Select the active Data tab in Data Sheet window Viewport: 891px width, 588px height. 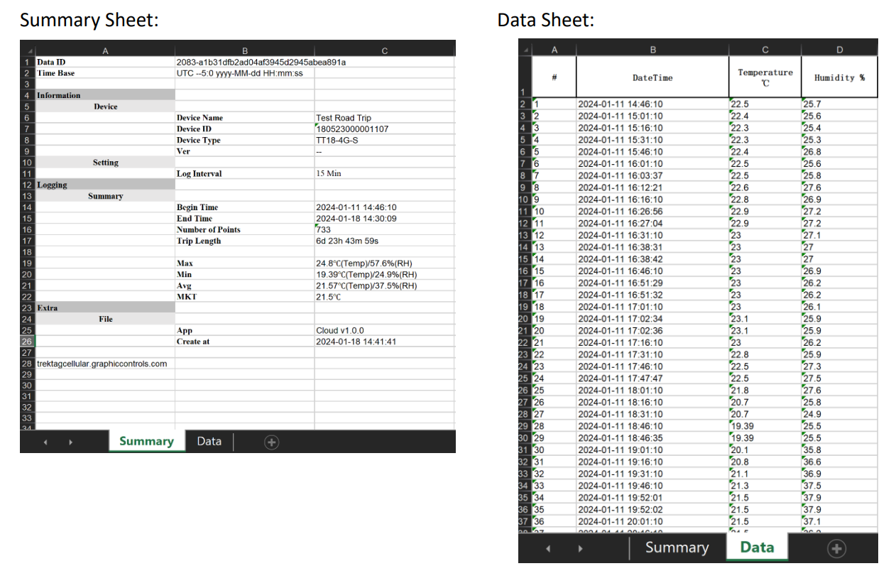tap(757, 547)
